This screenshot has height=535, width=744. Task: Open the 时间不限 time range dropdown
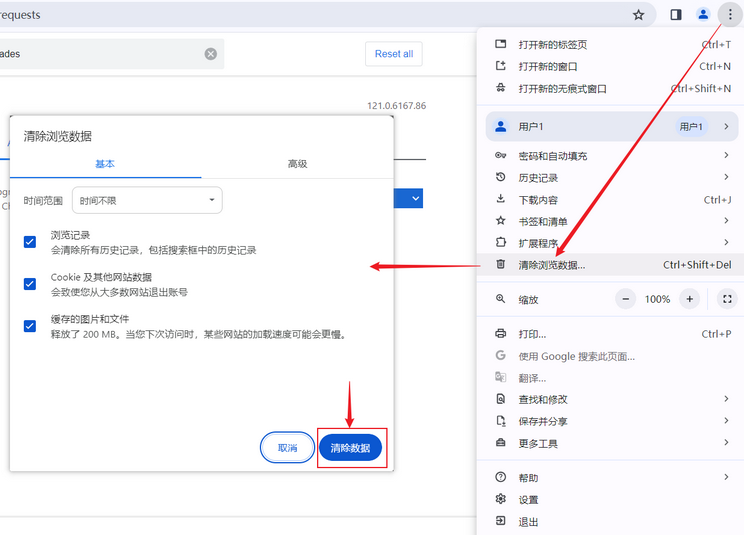coord(147,200)
